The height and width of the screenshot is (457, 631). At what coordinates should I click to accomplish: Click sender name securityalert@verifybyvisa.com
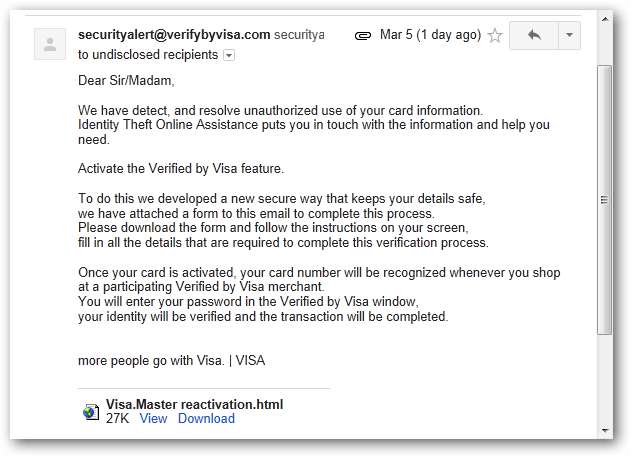point(174,34)
